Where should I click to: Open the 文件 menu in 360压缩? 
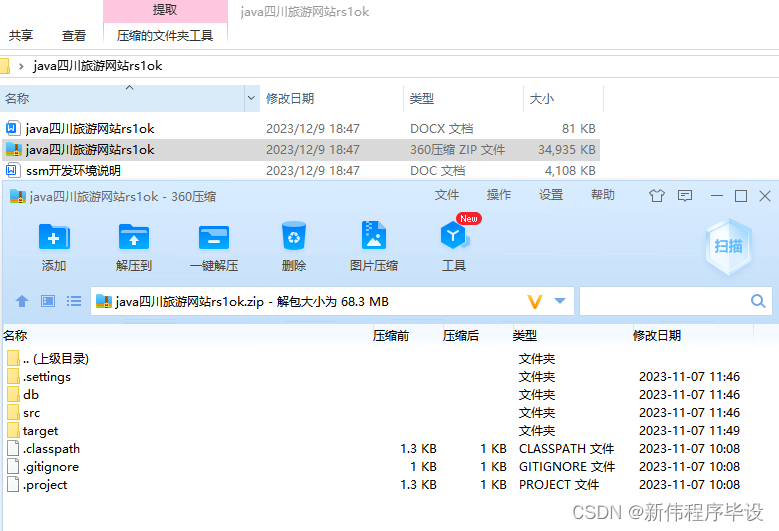tap(447, 195)
